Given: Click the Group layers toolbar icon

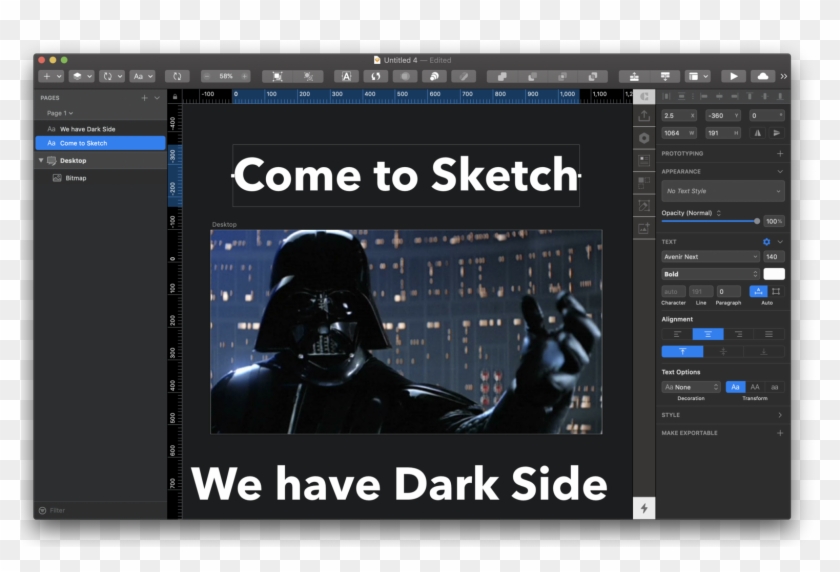Looking at the screenshot, I should click(278, 77).
